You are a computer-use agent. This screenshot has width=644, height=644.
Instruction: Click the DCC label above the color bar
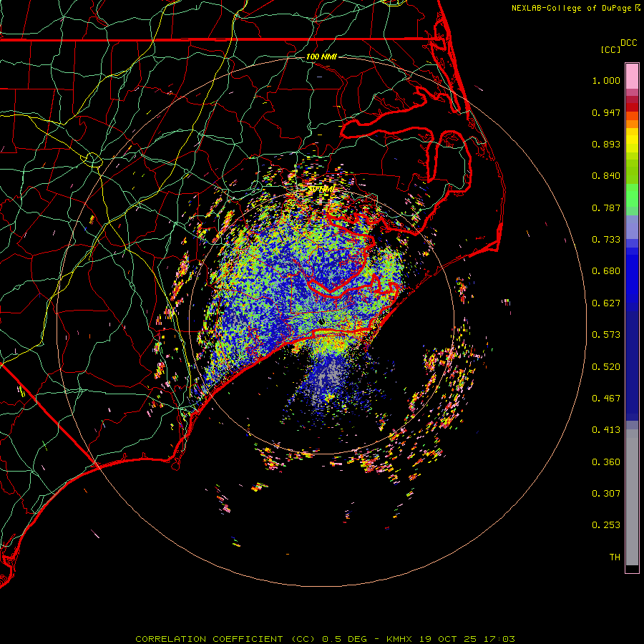click(628, 43)
